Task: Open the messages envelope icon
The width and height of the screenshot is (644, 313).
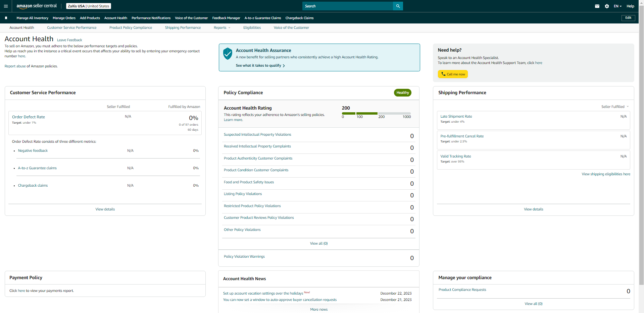Action: (597, 6)
